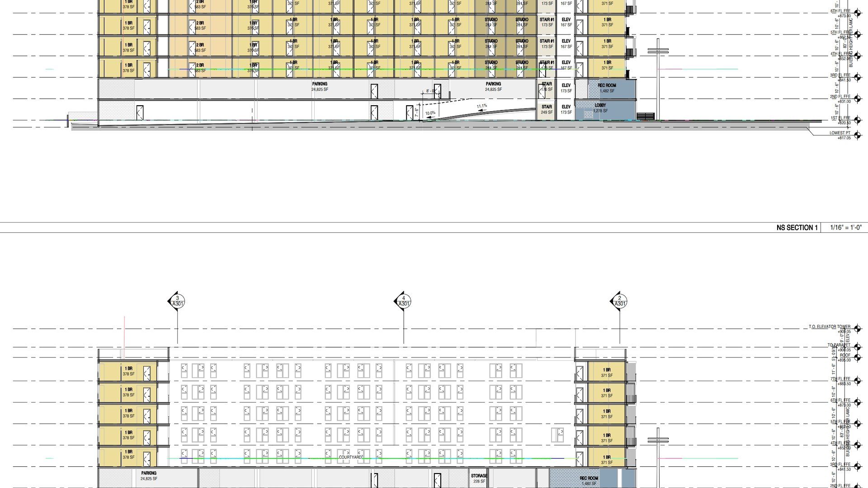Click the STAIR 249 SF label
868x488 pixels.
tap(547, 109)
